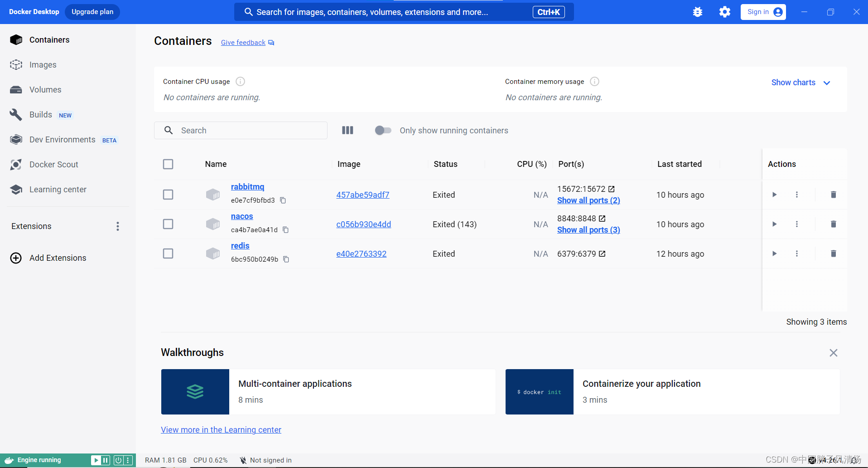Open Settings gear icon
The height and width of the screenshot is (468, 868).
point(725,12)
